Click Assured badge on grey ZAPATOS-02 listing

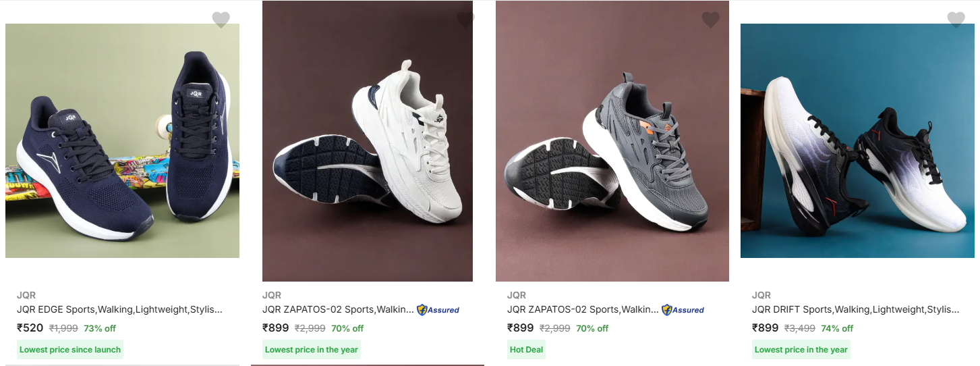pyautogui.click(x=683, y=310)
